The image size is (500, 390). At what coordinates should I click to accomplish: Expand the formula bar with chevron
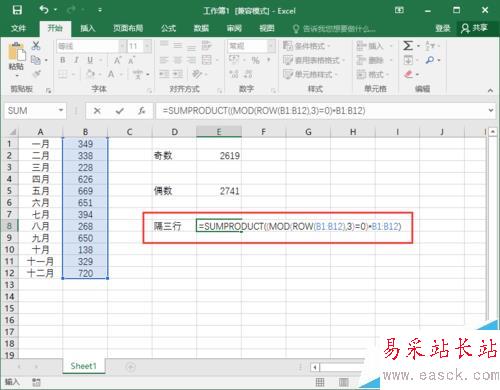(491, 110)
